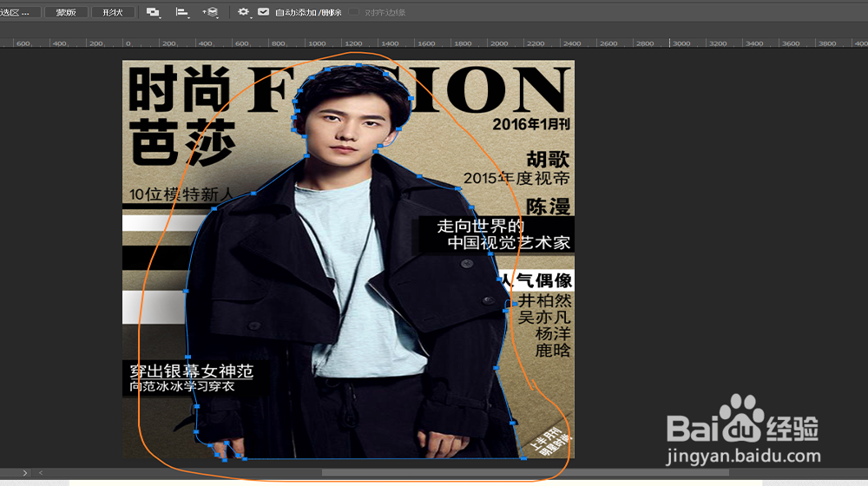Open the path alignment icon menu
This screenshot has width=868, height=486.
click(x=182, y=12)
